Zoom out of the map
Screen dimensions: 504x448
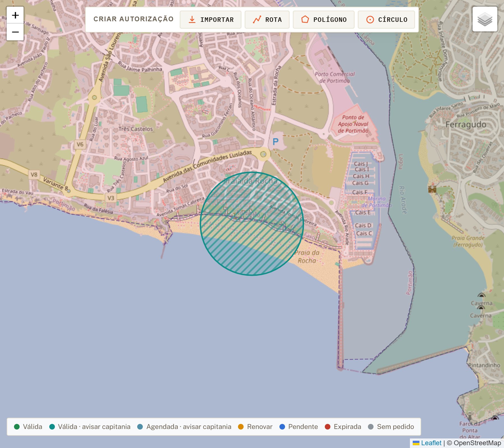(15, 32)
